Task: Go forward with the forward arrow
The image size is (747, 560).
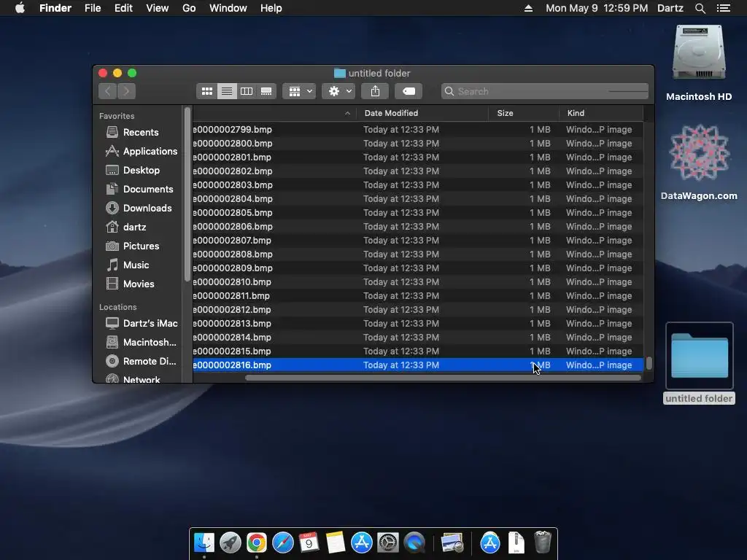Action: [126, 91]
